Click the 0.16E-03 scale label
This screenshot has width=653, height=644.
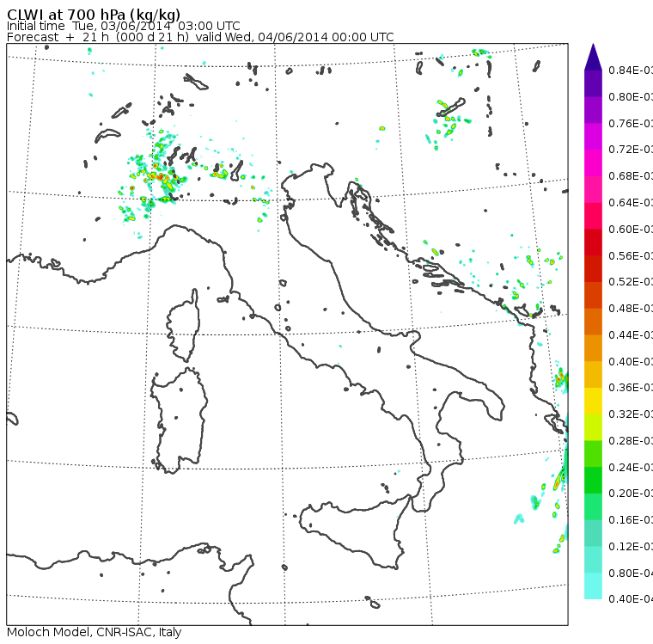pos(631,520)
